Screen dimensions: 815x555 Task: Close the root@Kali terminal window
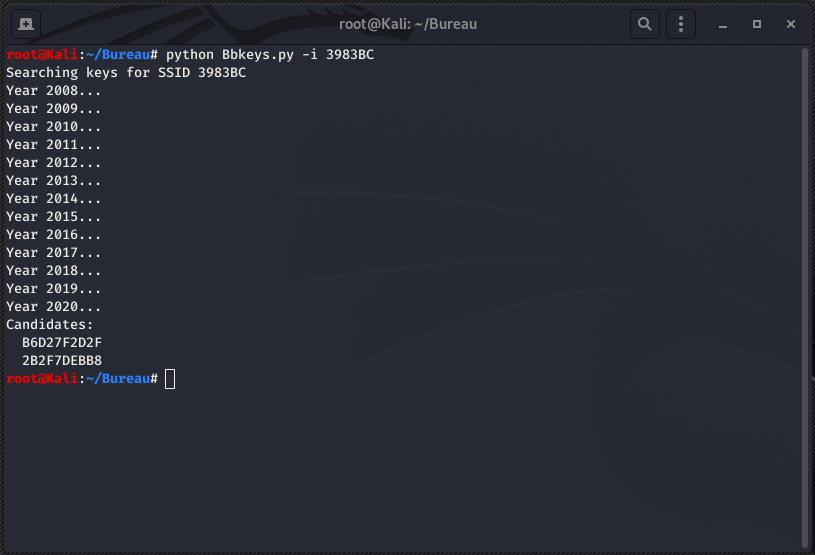[x=791, y=24]
